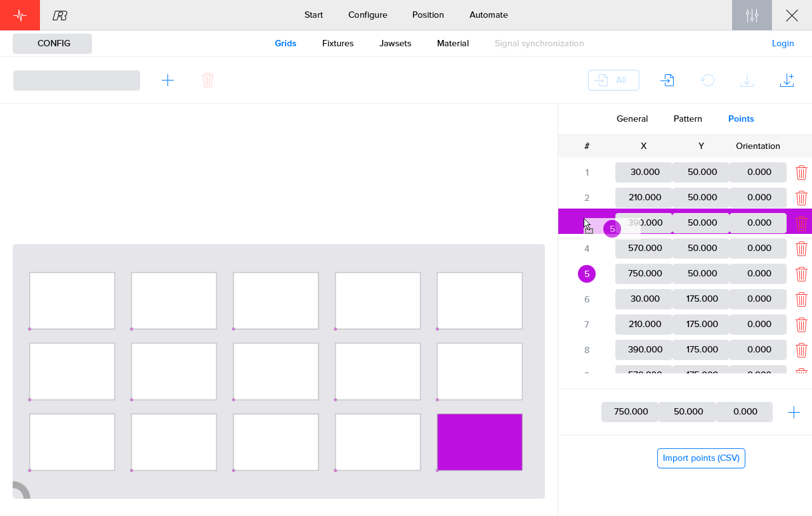812x516 pixels.
Task: Edit new point orientation field 0.000
Action: 744,412
